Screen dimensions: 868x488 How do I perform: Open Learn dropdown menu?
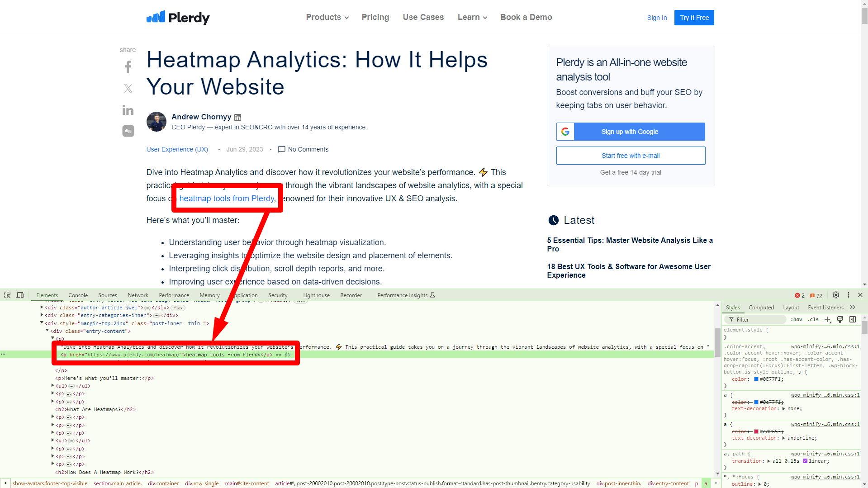coord(472,17)
